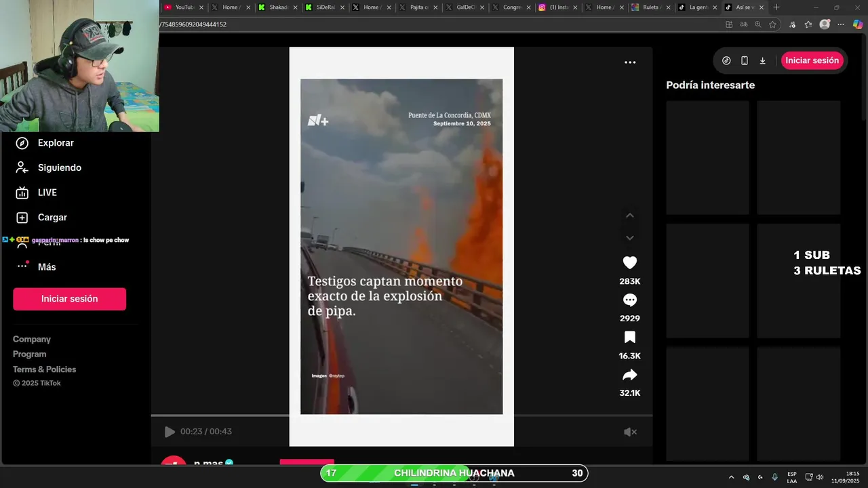Open the split screen icon in address bar

point(729,24)
